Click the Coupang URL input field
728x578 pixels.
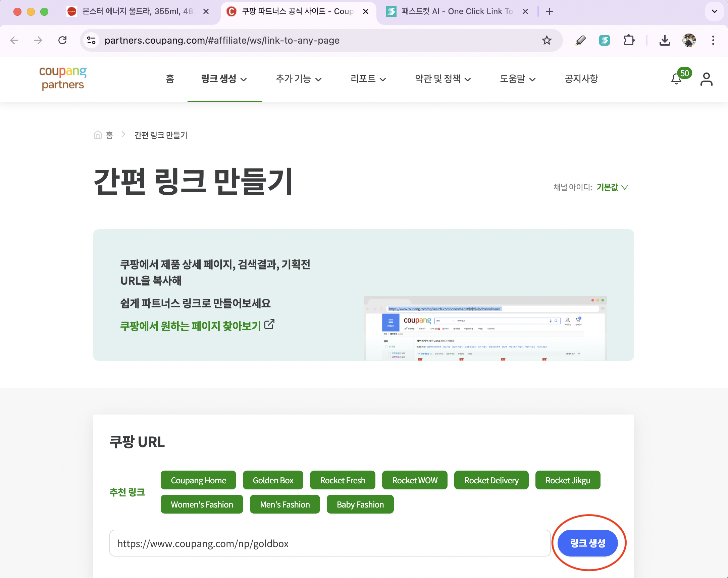(x=330, y=543)
